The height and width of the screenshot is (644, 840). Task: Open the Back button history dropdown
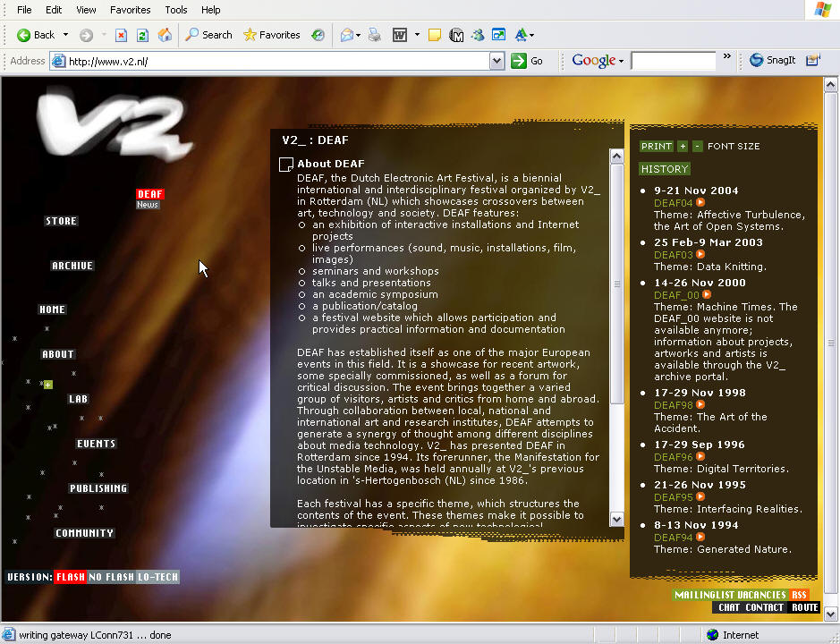pos(65,35)
